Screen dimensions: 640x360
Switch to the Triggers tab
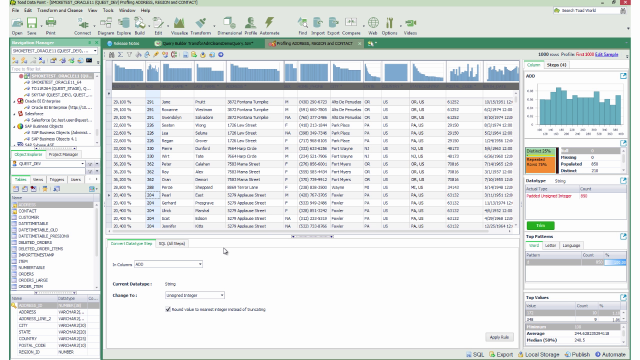[57, 180]
